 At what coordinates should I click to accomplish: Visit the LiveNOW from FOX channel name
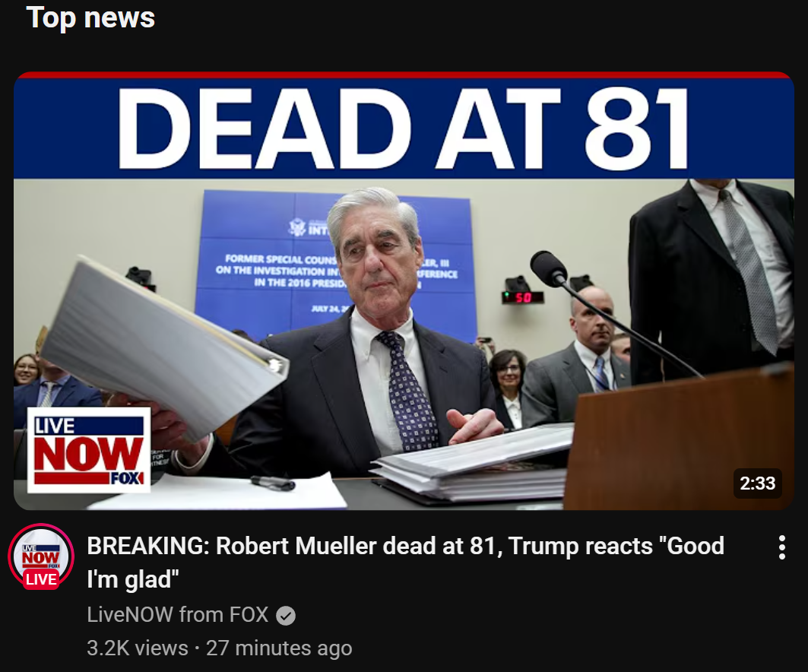coord(178,615)
